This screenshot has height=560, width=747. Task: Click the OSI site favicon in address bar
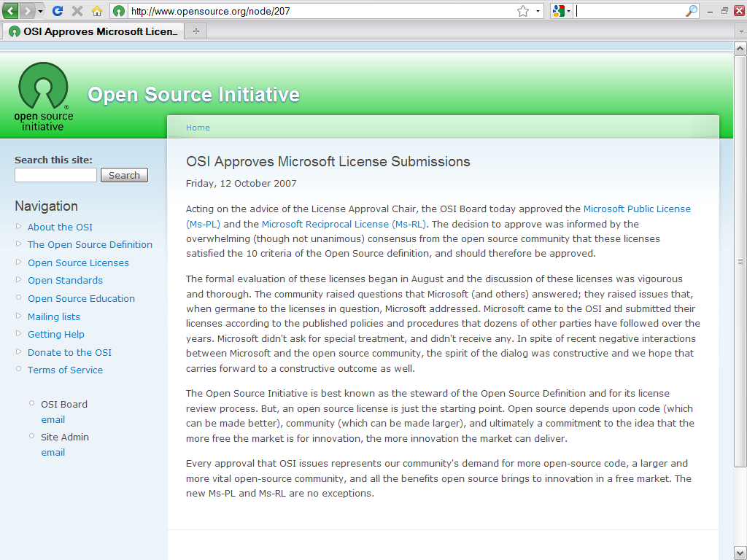pos(117,11)
